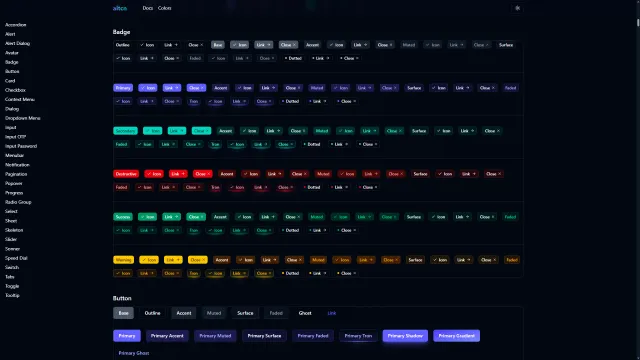Click the solid red Destructive Close badge
Viewport: 640px width, 360px height.
tap(202, 174)
